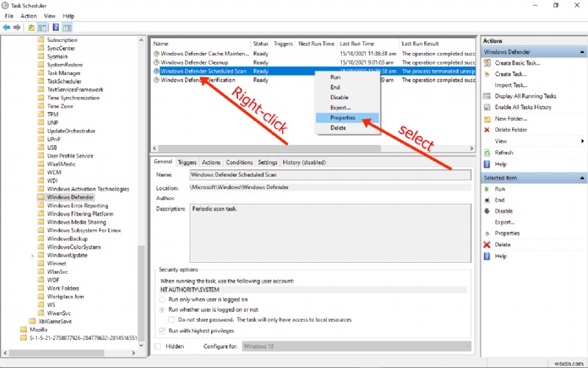Click the clock icon of Windows Defender Cleanup task
Image resolution: width=588 pixels, height=368 pixels.
click(x=157, y=63)
